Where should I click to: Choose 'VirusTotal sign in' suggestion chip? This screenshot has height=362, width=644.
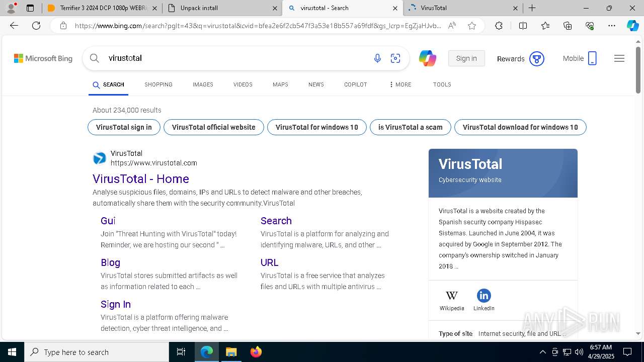(x=124, y=127)
